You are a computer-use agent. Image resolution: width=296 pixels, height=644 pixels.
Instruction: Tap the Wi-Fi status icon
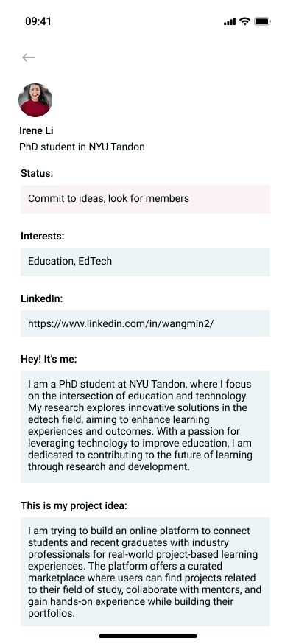click(245, 21)
